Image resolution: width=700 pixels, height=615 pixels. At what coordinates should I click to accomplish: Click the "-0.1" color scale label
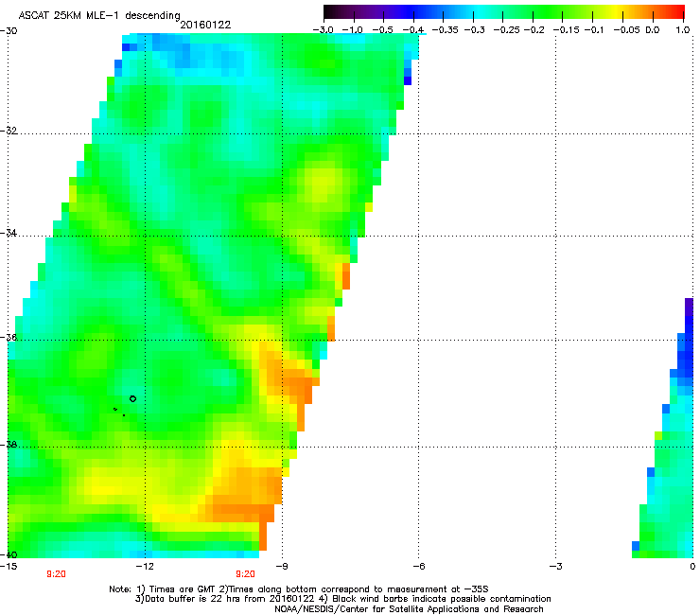click(x=594, y=30)
